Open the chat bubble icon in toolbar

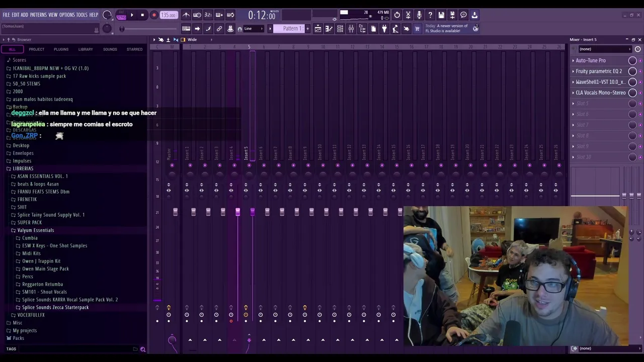coord(463,15)
